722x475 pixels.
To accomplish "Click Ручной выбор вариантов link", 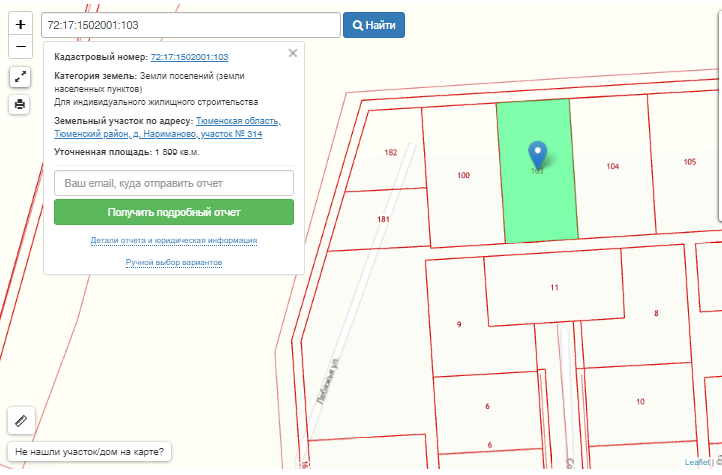I will [173, 262].
